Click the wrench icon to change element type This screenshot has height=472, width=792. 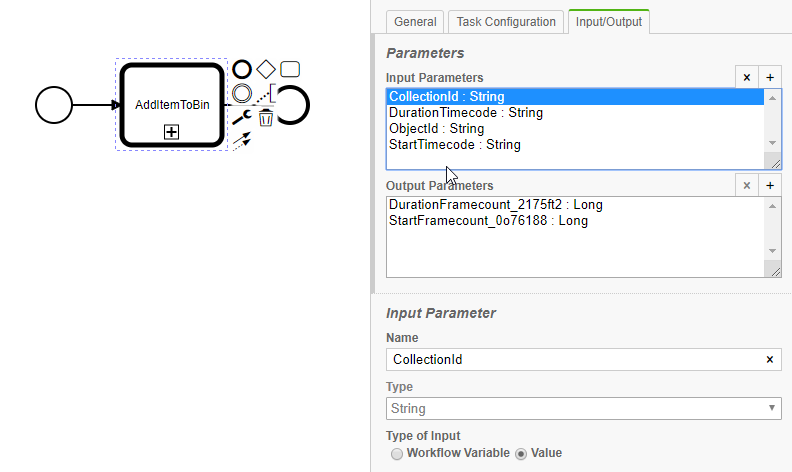(242, 117)
